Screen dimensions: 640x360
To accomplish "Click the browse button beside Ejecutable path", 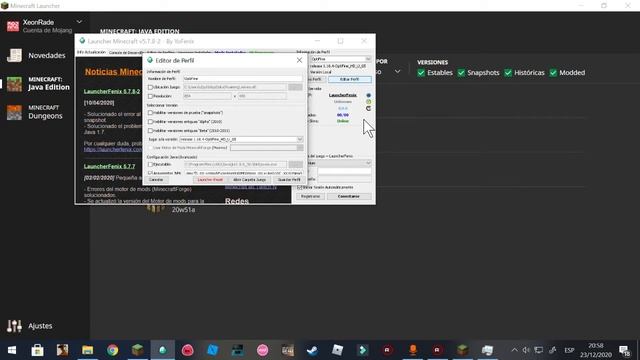I will pos(296,164).
